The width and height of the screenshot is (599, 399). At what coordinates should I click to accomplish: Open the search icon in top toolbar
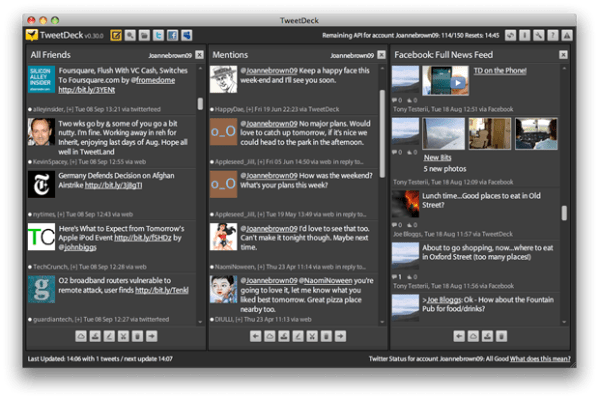(130, 36)
